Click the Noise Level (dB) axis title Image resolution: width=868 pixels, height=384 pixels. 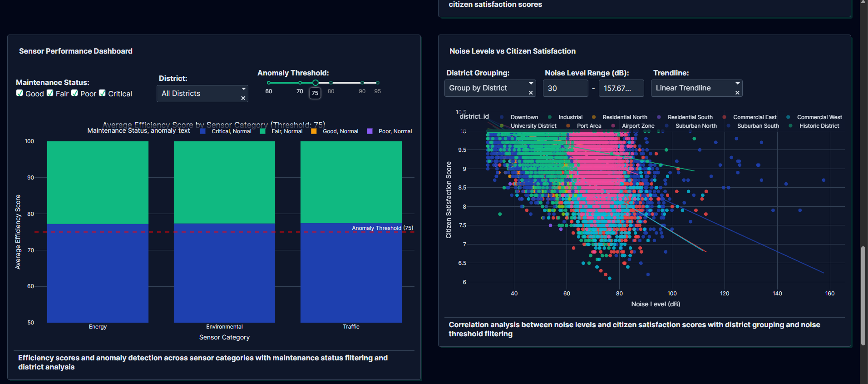[x=656, y=304]
